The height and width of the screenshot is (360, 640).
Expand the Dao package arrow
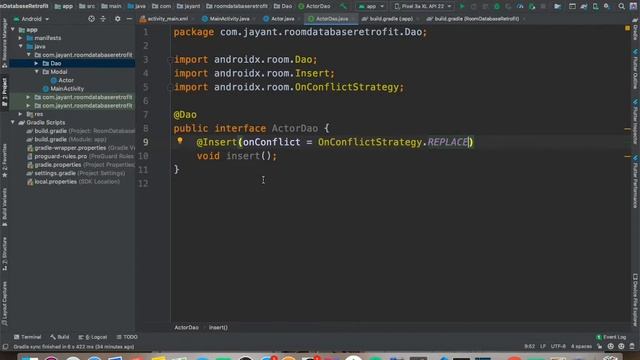[36, 63]
